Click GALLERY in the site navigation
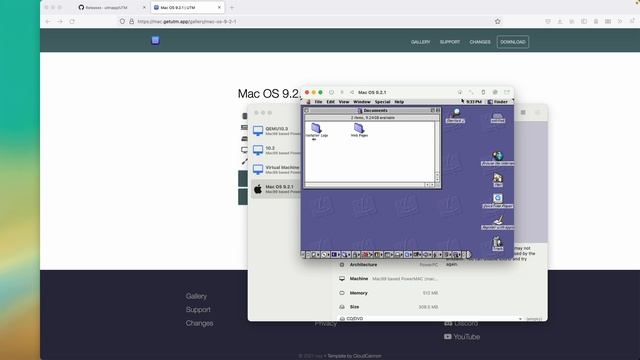This screenshot has height=360, width=640. click(420, 42)
